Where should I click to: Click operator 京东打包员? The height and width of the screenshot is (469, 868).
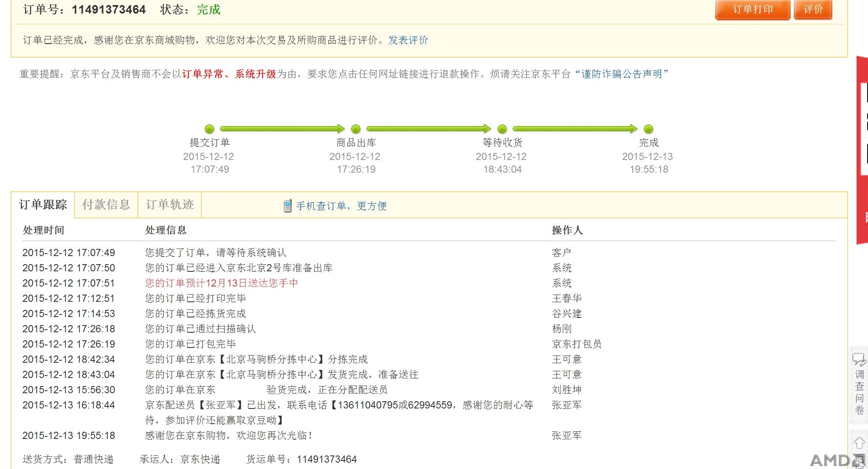click(x=577, y=344)
